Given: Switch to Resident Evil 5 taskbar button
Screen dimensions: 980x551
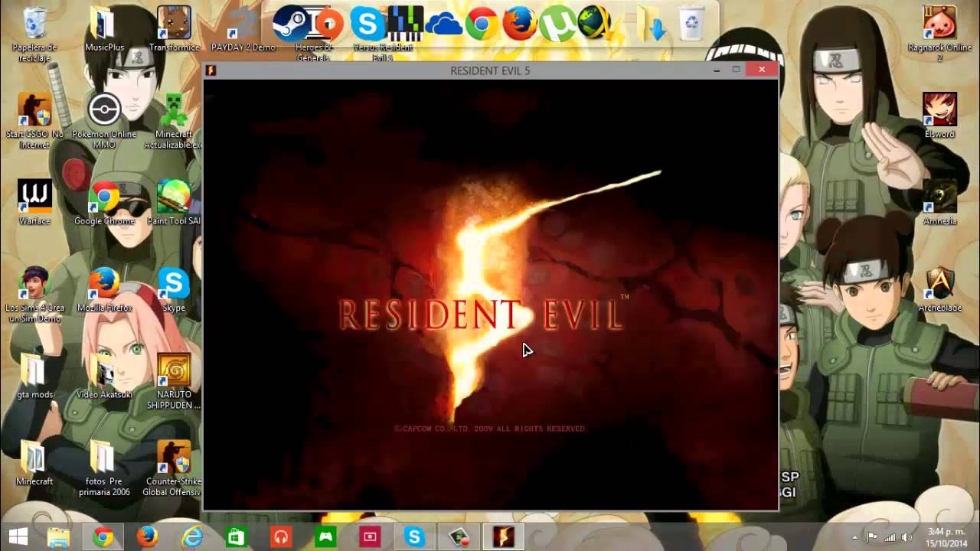Looking at the screenshot, I should point(503,536).
